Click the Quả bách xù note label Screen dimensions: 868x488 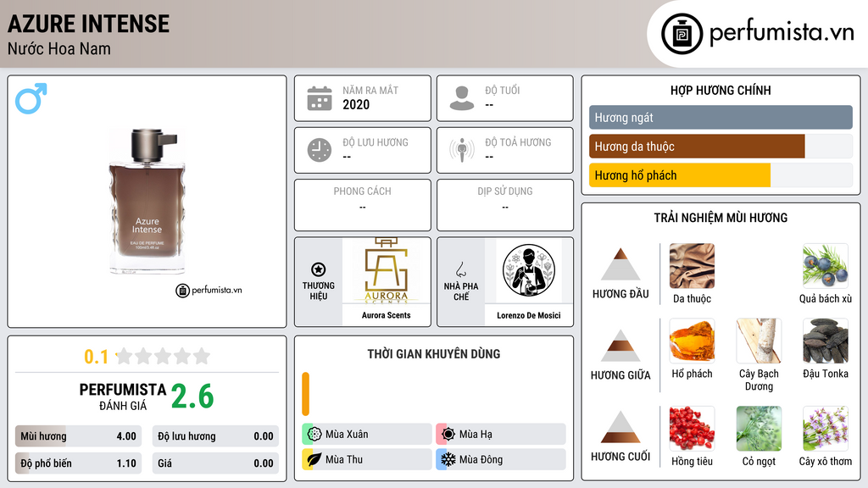826,299
